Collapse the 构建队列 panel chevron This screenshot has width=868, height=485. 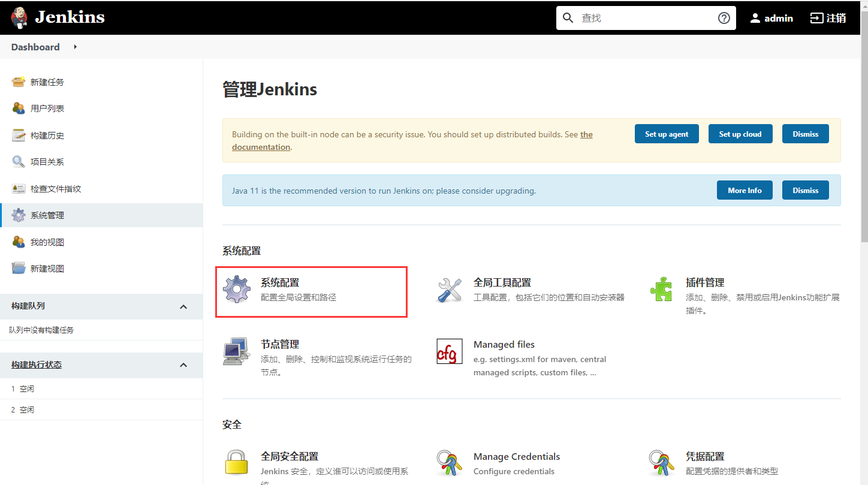[183, 307]
